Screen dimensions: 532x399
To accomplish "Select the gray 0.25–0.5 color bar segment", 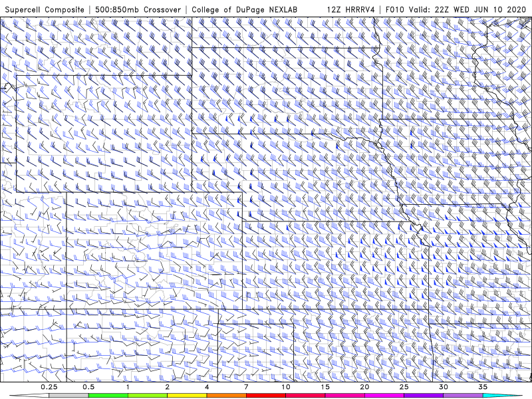I will 68,396.
